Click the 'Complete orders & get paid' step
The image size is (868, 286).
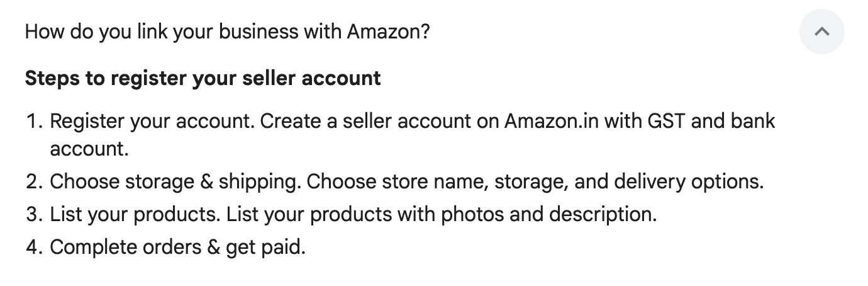point(177,247)
